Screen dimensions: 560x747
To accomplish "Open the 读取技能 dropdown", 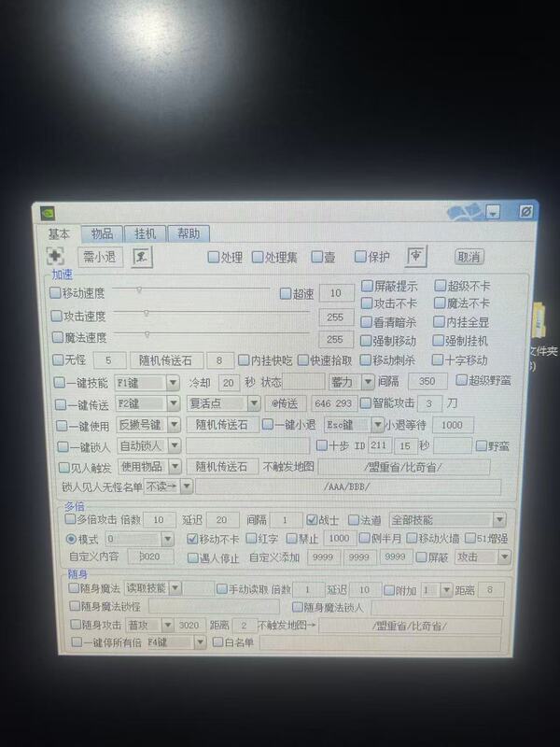I will (x=152, y=588).
